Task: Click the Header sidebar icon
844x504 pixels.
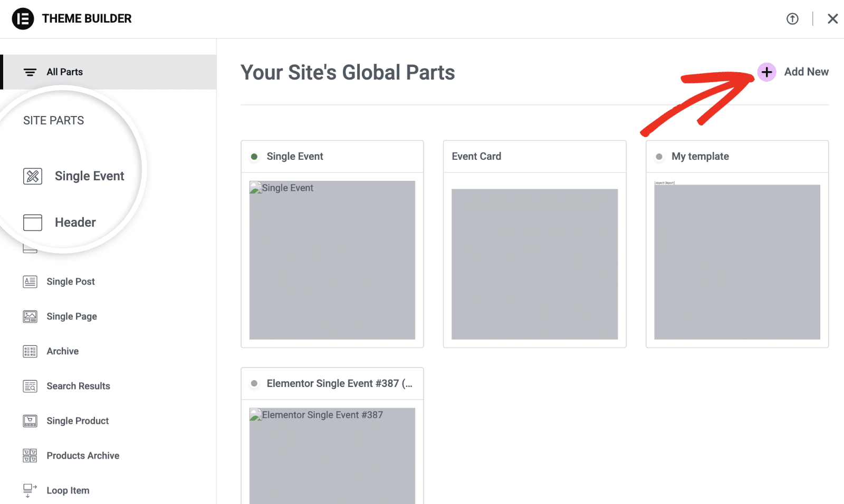Action: click(x=33, y=222)
